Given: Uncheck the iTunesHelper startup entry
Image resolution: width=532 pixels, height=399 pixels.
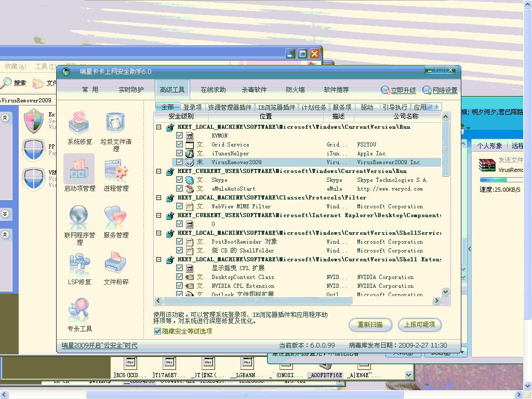Looking at the screenshot, I should [x=179, y=153].
